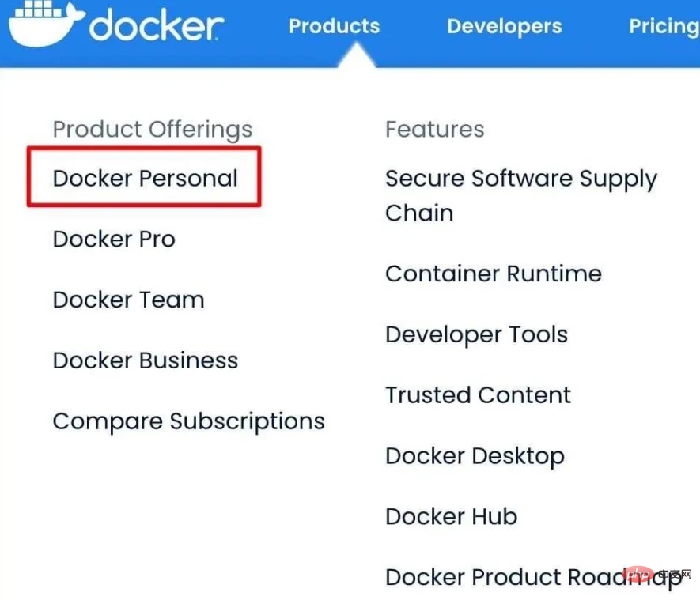This screenshot has height=600, width=700.
Task: Open the Docker Desktop link
Action: [475, 457]
